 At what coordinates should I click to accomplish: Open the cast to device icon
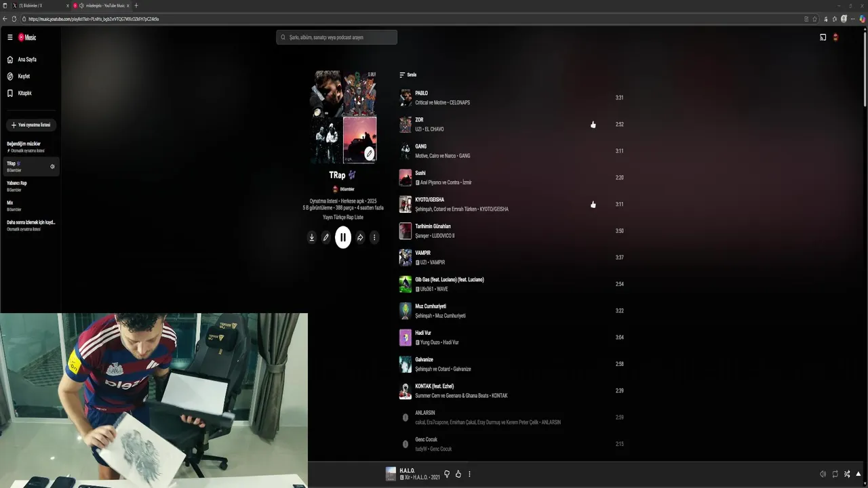tap(823, 37)
